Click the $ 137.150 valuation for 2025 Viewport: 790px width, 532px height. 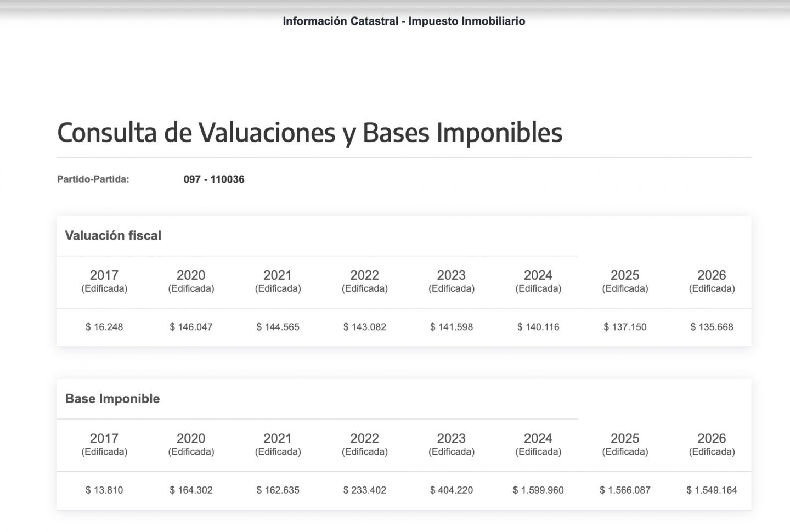pos(625,327)
